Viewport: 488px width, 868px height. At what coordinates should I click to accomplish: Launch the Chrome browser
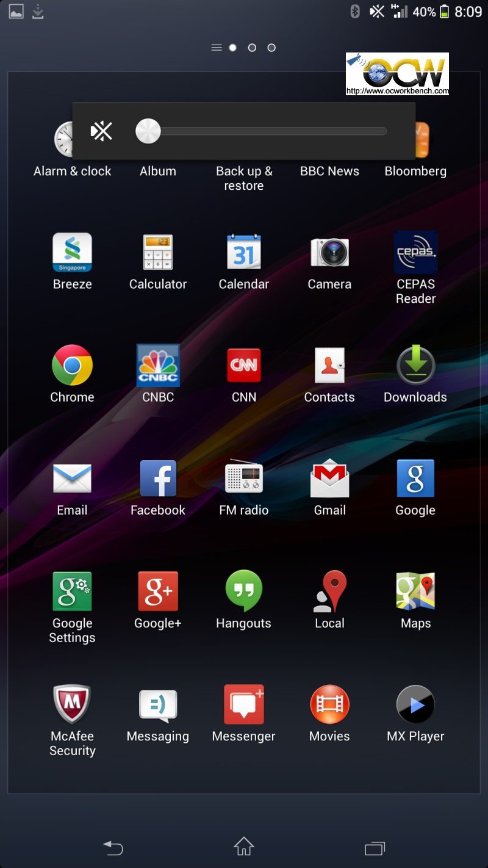coord(72,365)
